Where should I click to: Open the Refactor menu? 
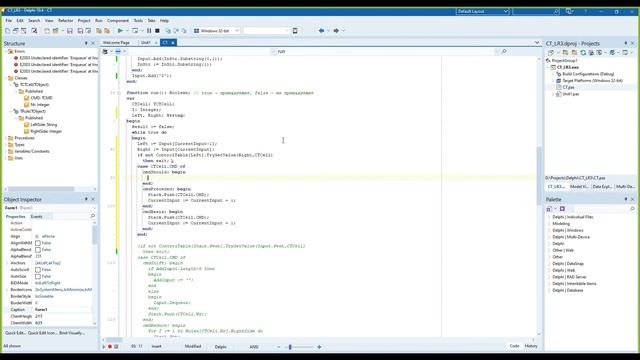click(65, 20)
